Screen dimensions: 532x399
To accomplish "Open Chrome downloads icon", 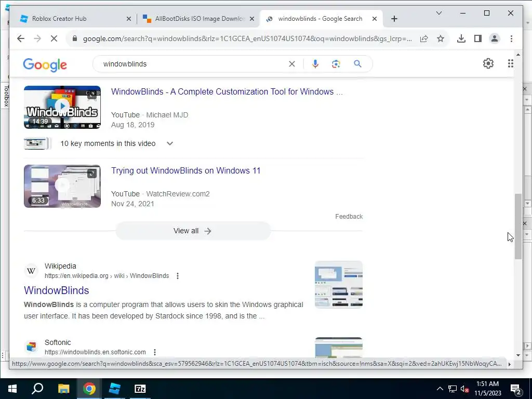I will tap(461, 38).
